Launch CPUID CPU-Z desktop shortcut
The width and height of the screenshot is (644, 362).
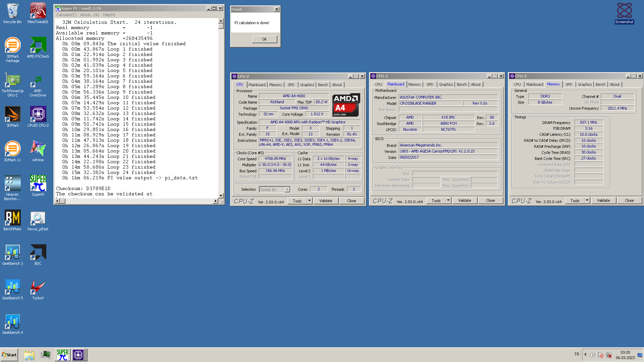[38, 117]
